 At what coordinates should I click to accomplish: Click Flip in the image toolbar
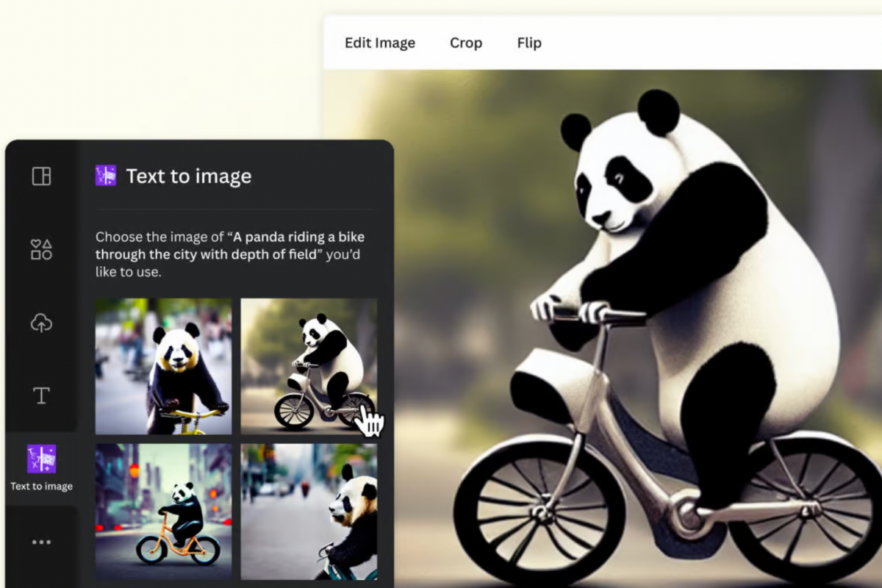(x=529, y=43)
